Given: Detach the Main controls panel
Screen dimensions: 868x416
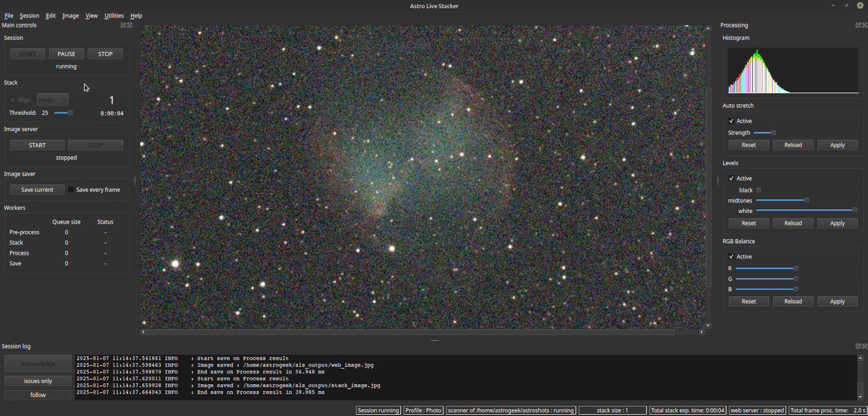Looking at the screenshot, I should click(123, 25).
